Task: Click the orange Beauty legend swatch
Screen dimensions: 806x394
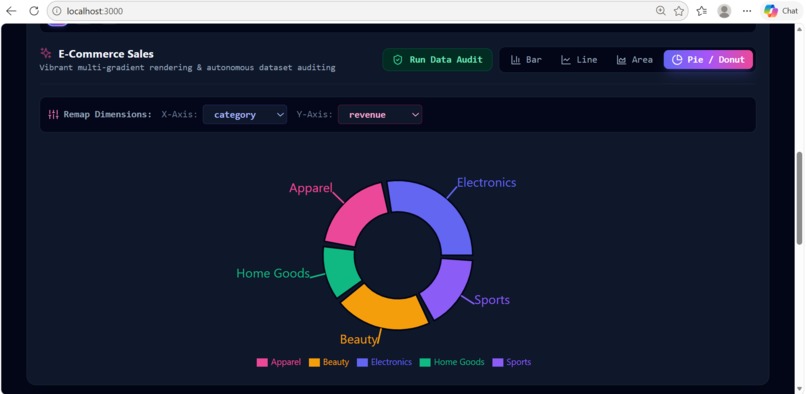Action: (314, 363)
